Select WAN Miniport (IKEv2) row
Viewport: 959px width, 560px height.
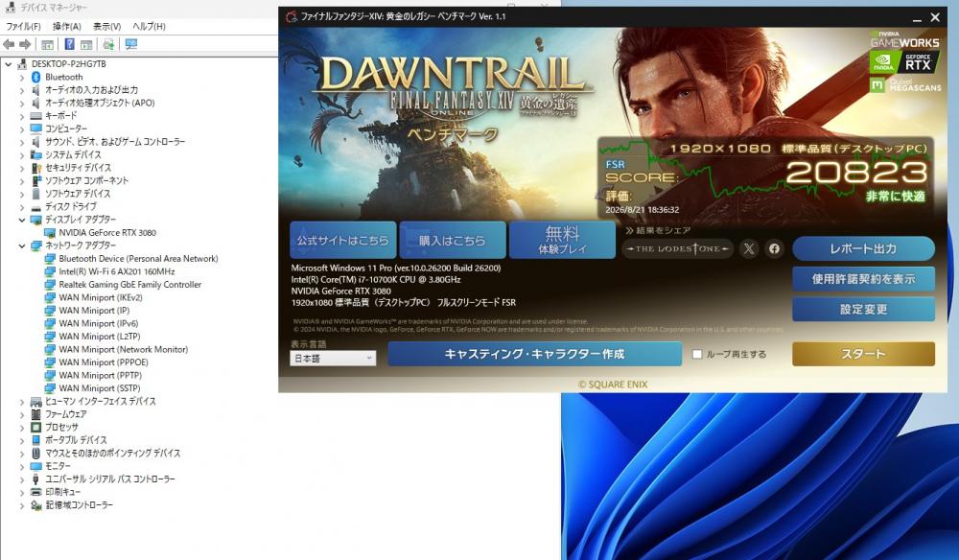click(94, 297)
